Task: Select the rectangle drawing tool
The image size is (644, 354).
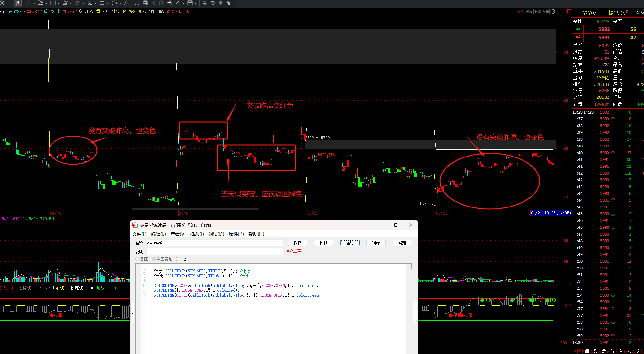Action: click(102, 3)
